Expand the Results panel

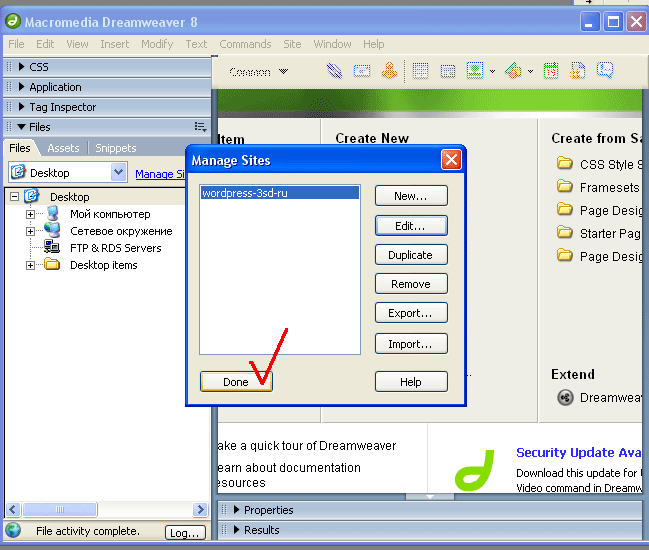[x=236, y=529]
